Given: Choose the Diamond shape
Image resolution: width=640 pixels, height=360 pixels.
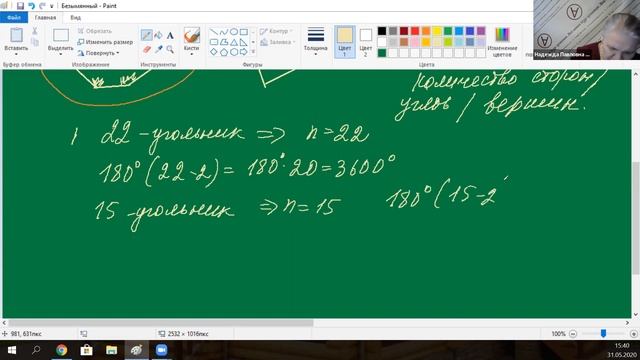Looking at the screenshot, I should click(x=213, y=52).
